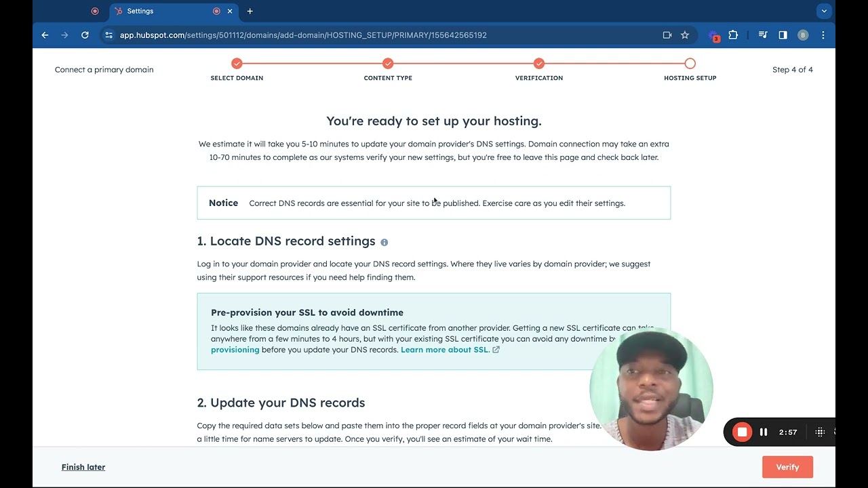Click the Notice label

click(223, 203)
